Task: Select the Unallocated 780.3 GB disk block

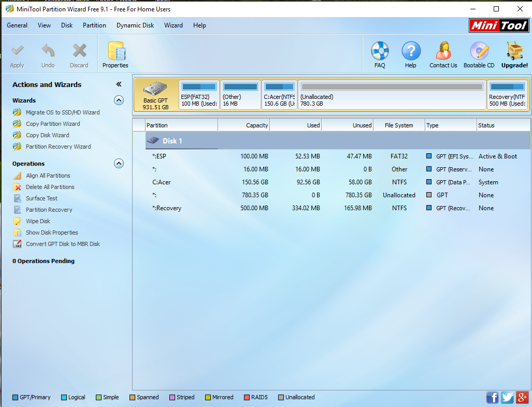Action: [x=392, y=95]
